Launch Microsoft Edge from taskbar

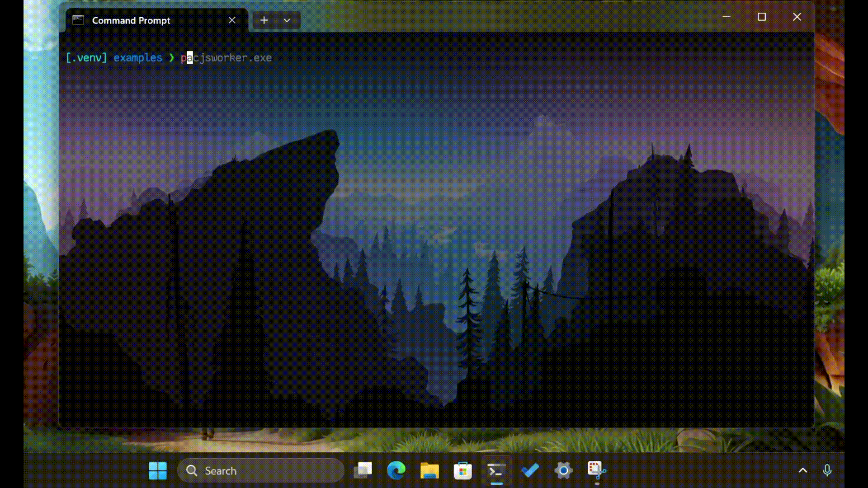click(396, 471)
